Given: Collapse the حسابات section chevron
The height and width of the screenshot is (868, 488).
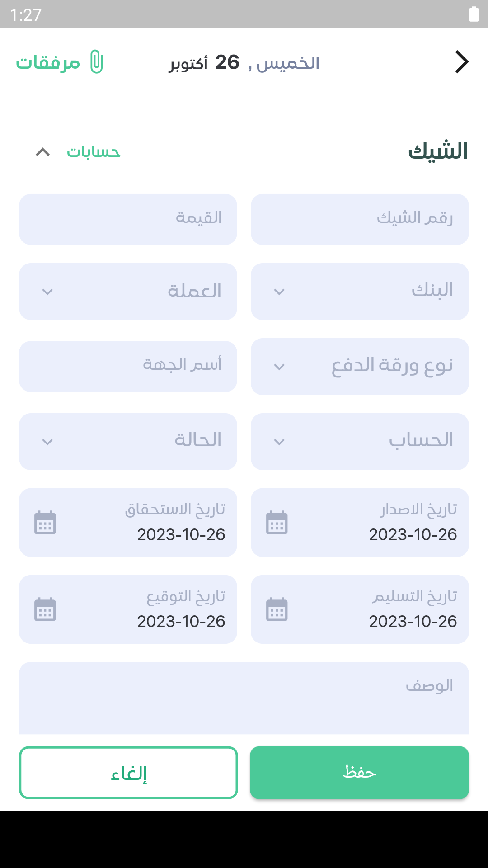Looking at the screenshot, I should tap(43, 152).
